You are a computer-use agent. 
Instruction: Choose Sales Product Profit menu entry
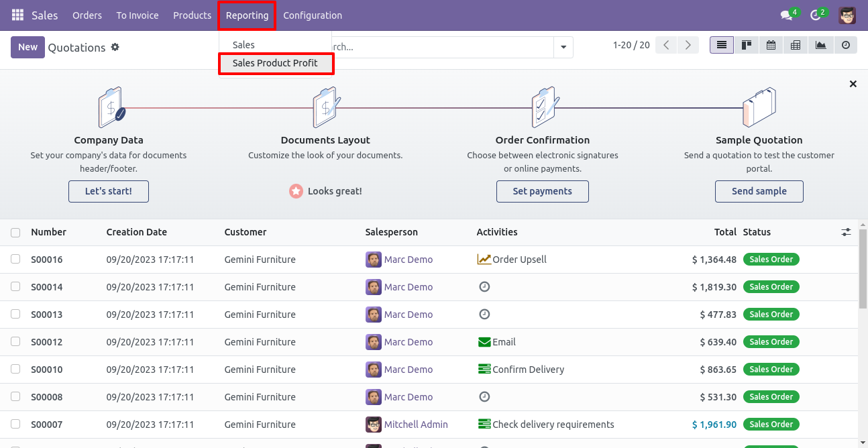pos(275,63)
